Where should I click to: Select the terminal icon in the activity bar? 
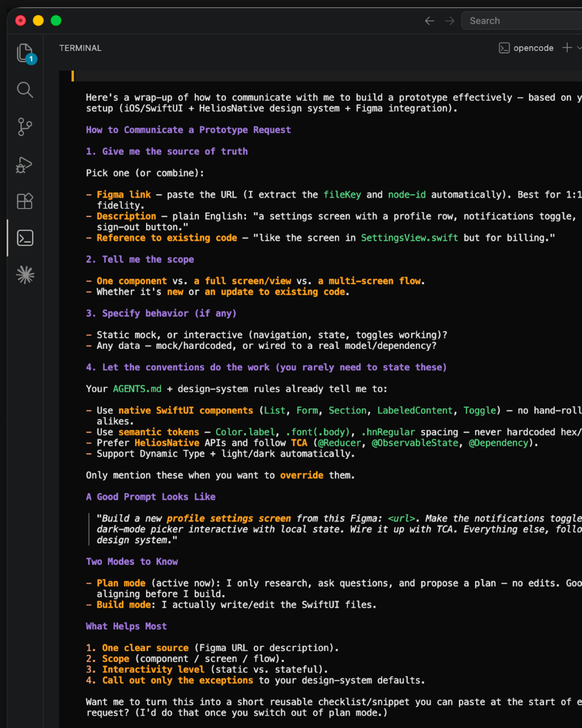pos(25,238)
